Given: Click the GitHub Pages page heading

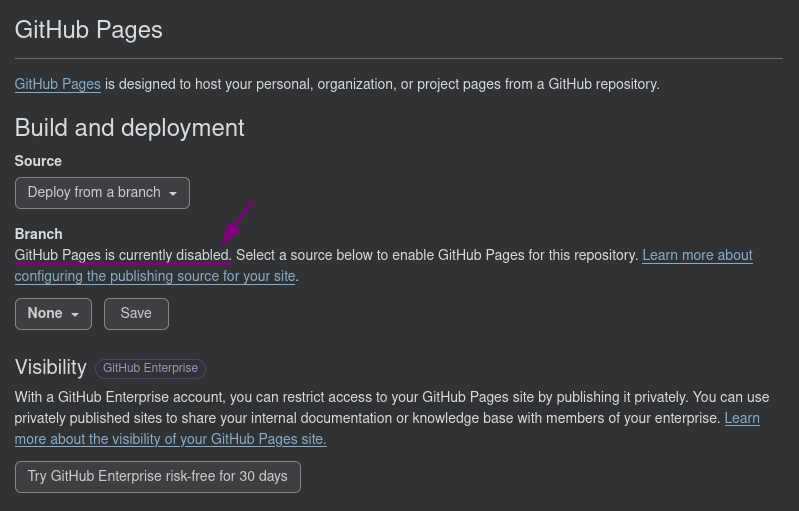Looking at the screenshot, I should click(89, 30).
